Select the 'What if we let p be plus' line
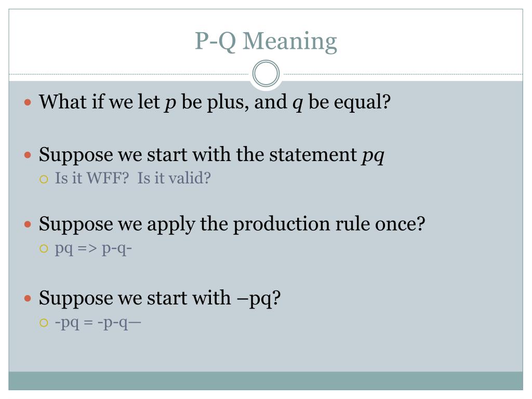532x399 pixels. click(215, 102)
